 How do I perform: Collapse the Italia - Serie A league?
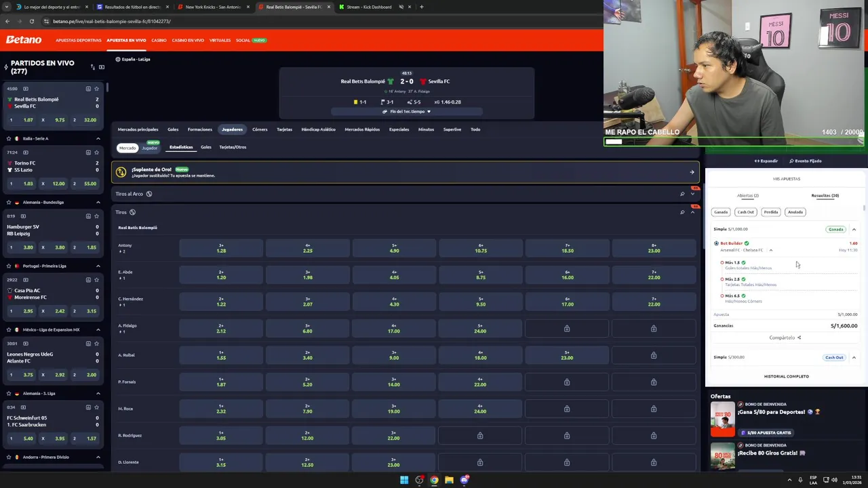(98, 138)
